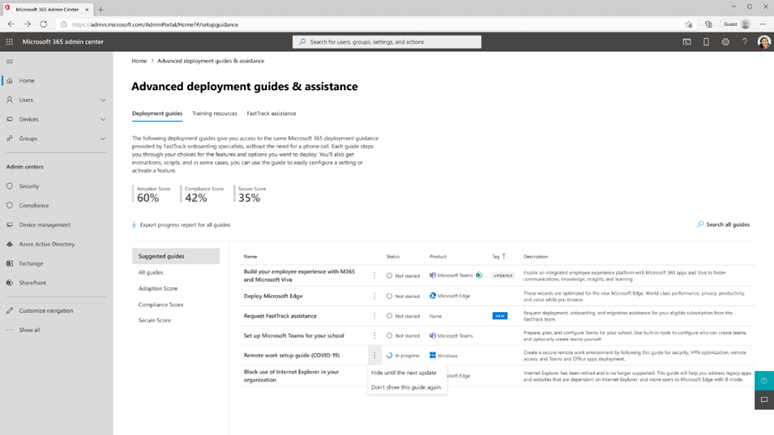The image size is (774, 435).
Task: Choose Hide until the next update
Action: [x=404, y=373]
